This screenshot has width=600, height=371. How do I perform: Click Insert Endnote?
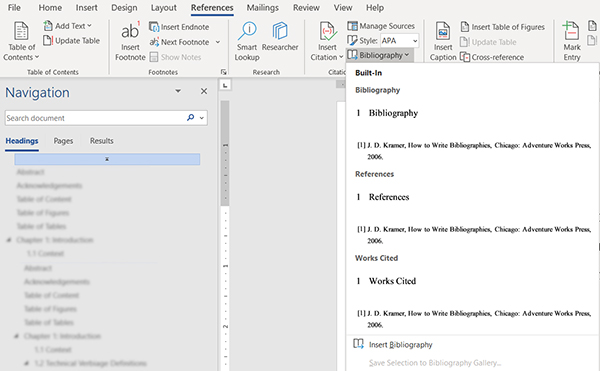(x=179, y=27)
